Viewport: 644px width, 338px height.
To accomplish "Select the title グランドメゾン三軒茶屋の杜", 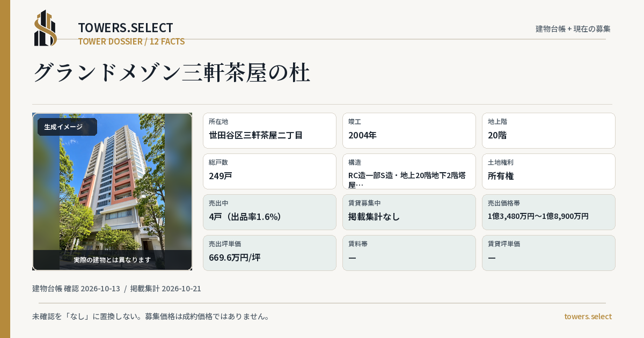I will point(172,72).
